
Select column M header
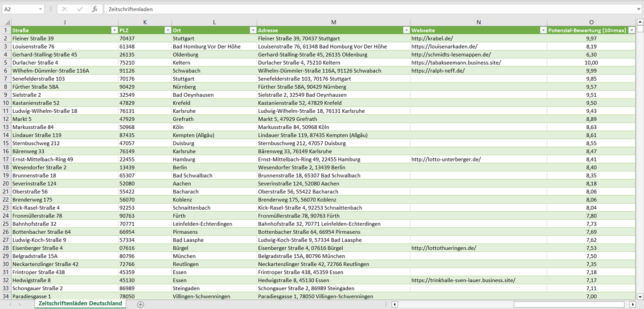[x=333, y=22]
